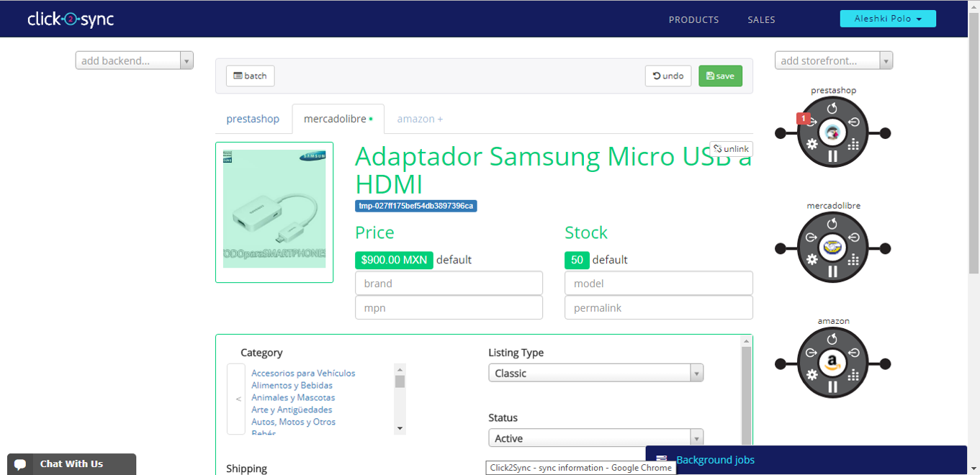The width and height of the screenshot is (980, 475).
Task: Click the right connector dot of mercadolibre wheel
Action: coord(886,248)
